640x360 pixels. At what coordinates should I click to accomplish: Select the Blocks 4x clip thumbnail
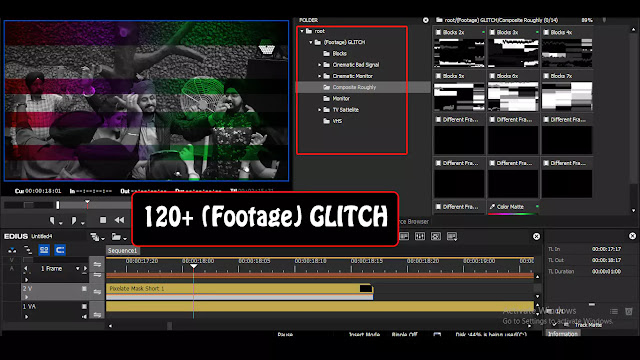567,53
